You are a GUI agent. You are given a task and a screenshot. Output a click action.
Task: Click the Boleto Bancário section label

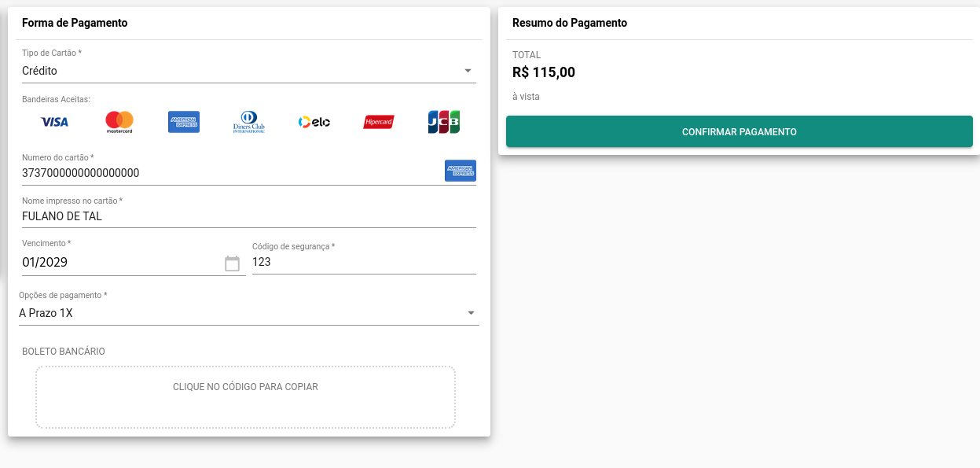pos(64,352)
